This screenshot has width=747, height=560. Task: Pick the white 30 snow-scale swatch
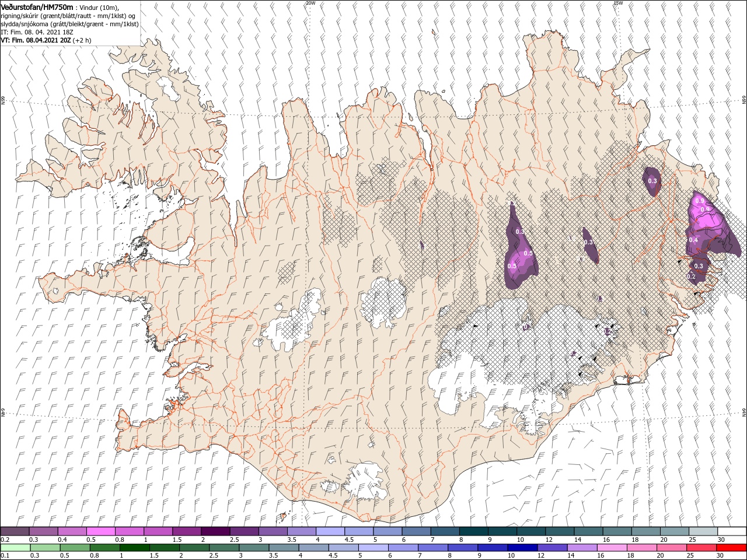[x=732, y=531]
